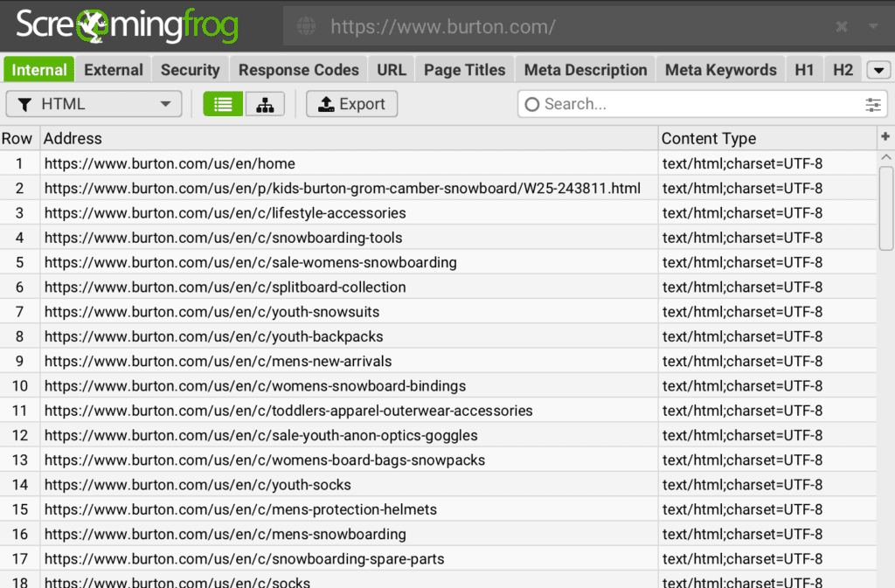The image size is (895, 588).
Task: Click the globe icon in URL bar
Action: 306,26
